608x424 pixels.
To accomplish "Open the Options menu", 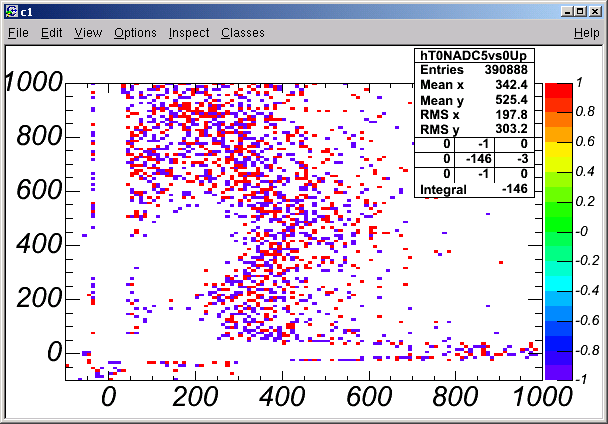I will pyautogui.click(x=135, y=33).
